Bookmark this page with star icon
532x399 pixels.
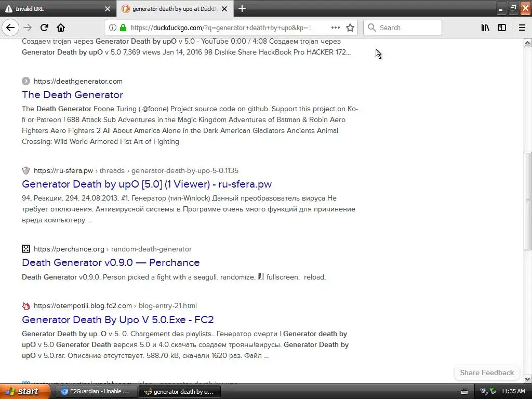[350, 28]
